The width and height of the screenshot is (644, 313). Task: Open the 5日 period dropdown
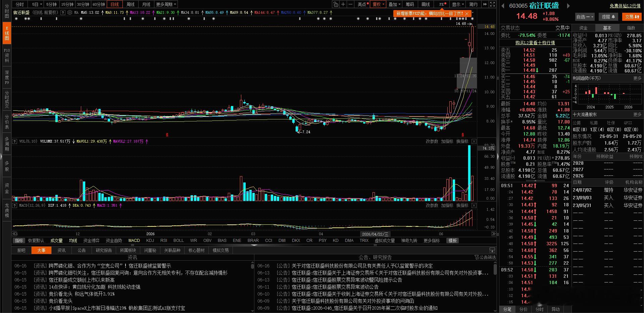[37, 4]
